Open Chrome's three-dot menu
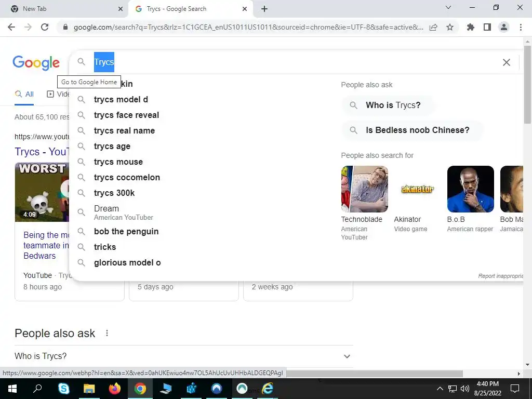 [x=521, y=27]
